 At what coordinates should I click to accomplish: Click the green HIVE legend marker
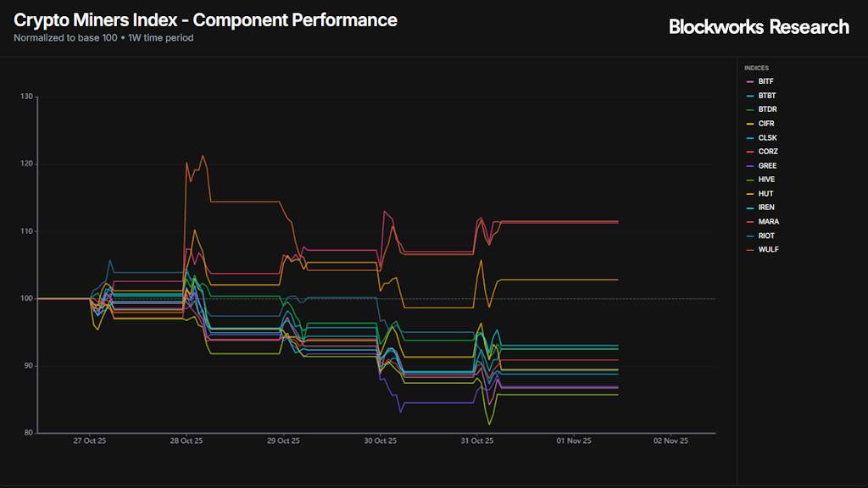(750, 180)
